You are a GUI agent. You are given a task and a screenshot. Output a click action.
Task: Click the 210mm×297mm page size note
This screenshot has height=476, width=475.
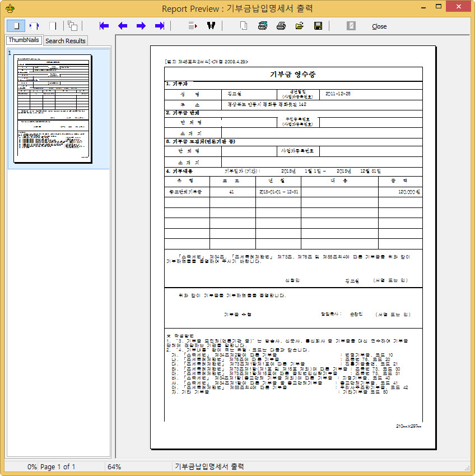coord(408,426)
